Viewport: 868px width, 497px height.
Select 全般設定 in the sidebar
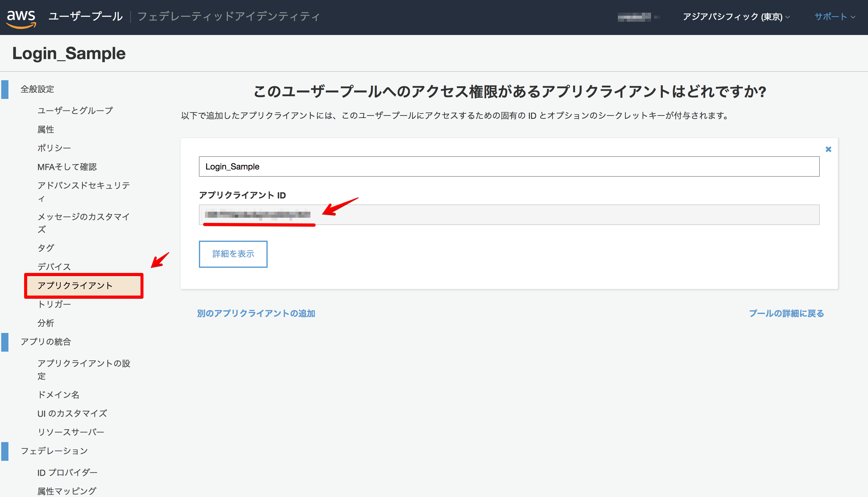[37, 90]
